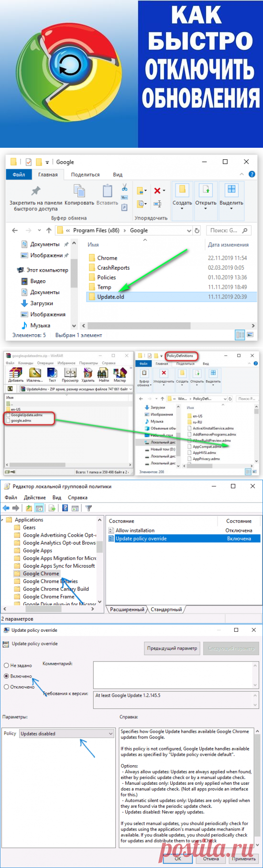Click the Отмена button in policy dialog

pyautogui.click(x=211, y=858)
